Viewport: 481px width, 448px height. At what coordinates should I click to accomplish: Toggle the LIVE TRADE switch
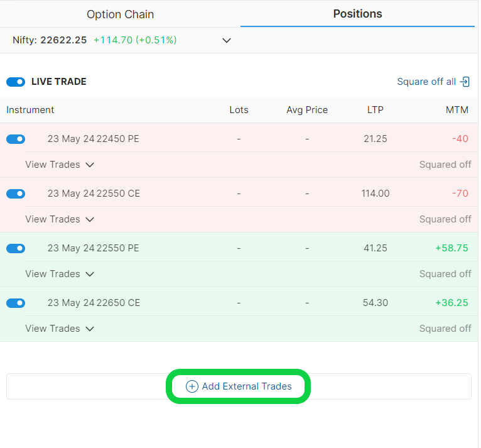pyautogui.click(x=16, y=82)
